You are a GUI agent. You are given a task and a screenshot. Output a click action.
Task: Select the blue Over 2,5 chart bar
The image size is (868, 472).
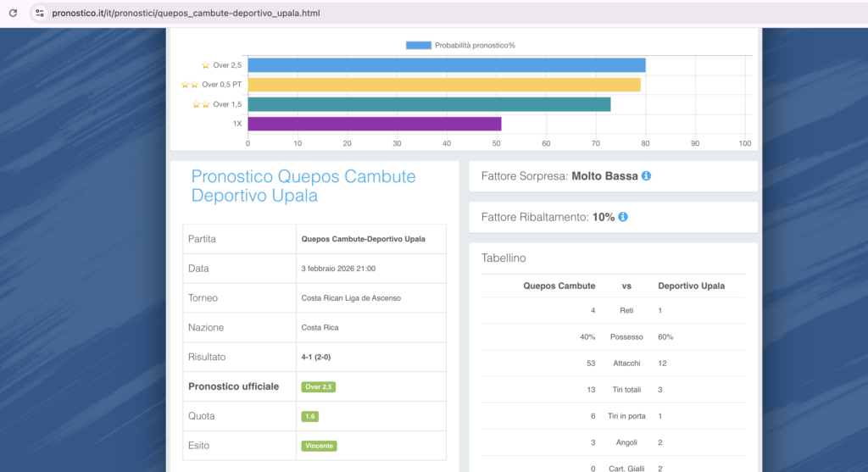[x=446, y=65]
